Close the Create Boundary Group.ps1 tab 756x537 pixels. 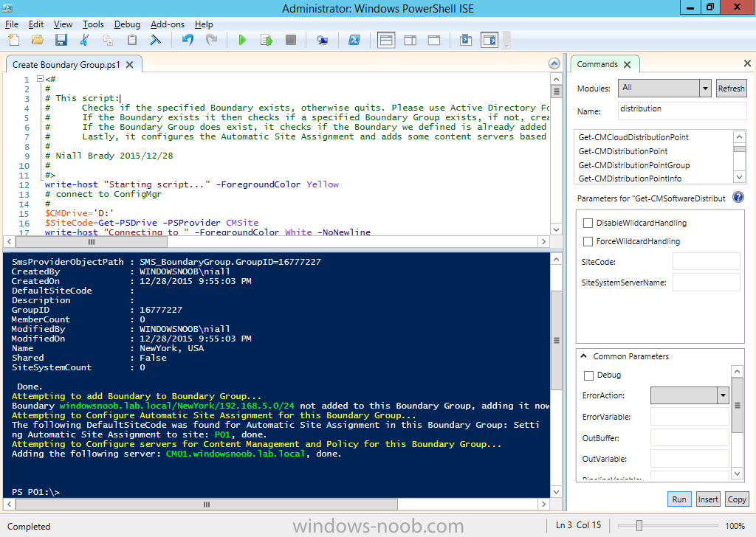click(130, 64)
